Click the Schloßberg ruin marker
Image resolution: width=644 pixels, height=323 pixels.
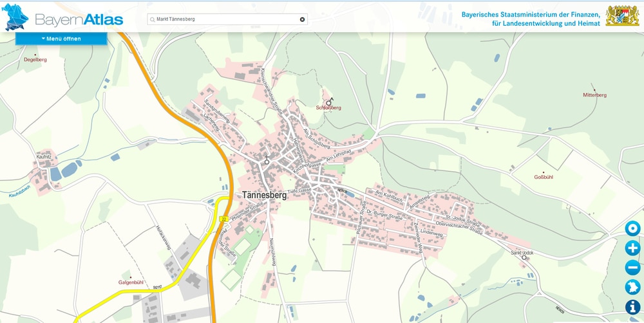point(330,100)
